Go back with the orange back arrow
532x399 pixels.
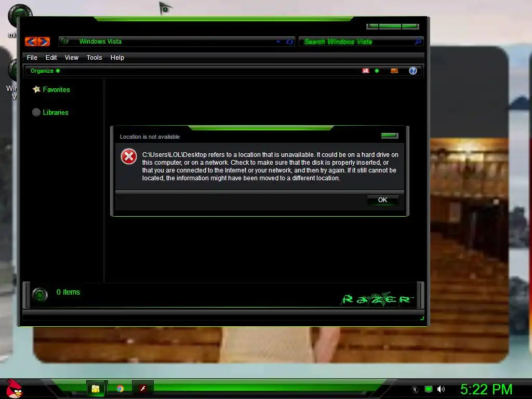click(31, 42)
